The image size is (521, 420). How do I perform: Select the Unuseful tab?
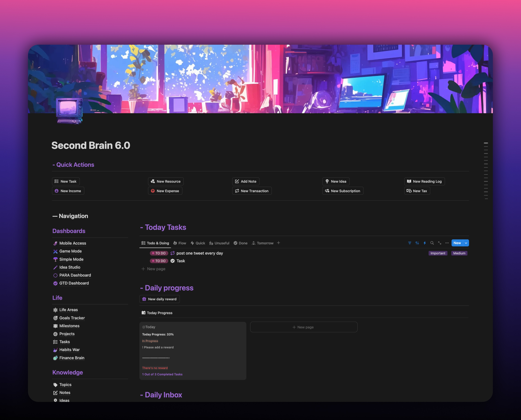[x=219, y=243]
